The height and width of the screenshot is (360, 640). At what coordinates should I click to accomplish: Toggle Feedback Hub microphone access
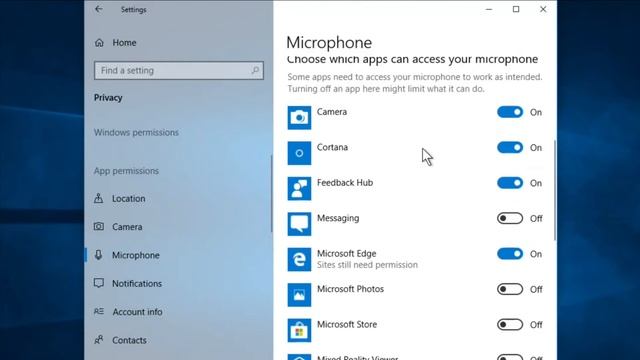[x=510, y=183]
